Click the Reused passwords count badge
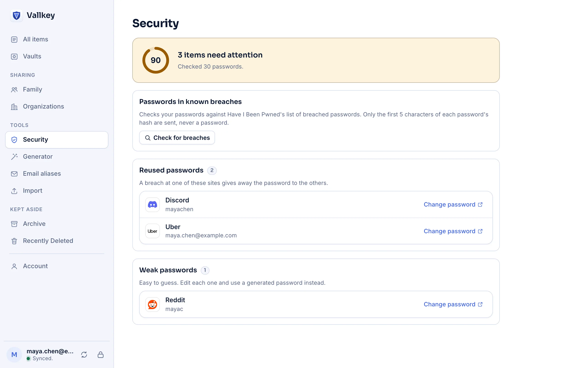Viewport: 588px width, 368px height. tap(212, 170)
